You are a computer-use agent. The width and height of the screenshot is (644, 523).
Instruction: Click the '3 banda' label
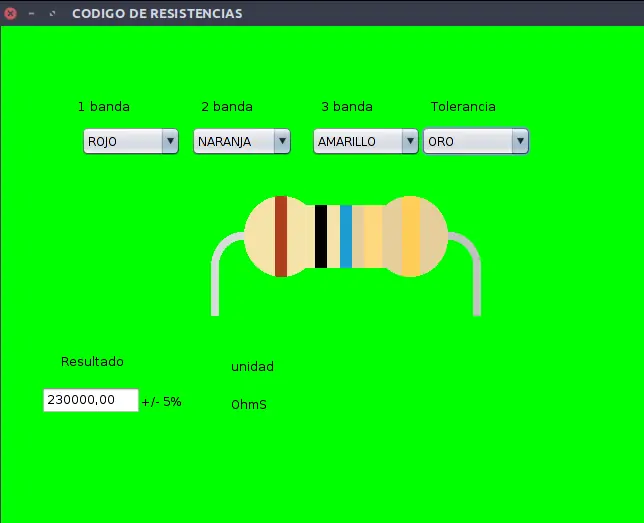347,107
